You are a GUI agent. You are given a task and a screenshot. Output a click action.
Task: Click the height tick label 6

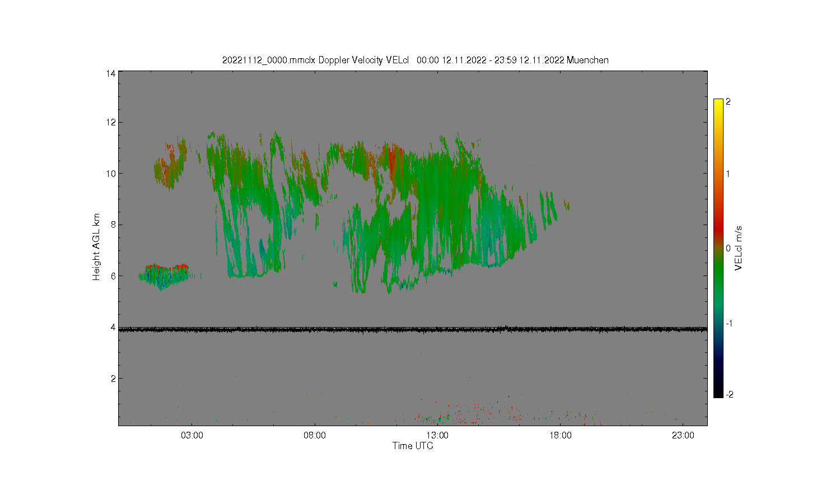point(113,276)
